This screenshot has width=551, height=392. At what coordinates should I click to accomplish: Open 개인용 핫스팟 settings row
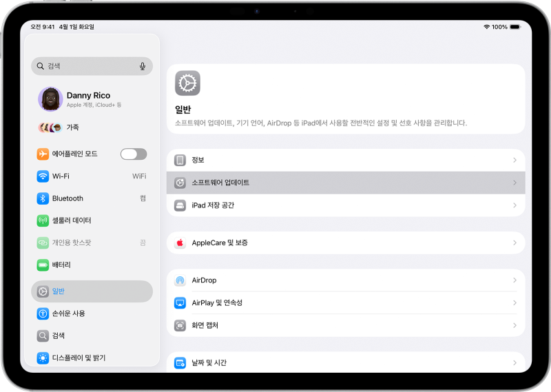[x=92, y=243]
